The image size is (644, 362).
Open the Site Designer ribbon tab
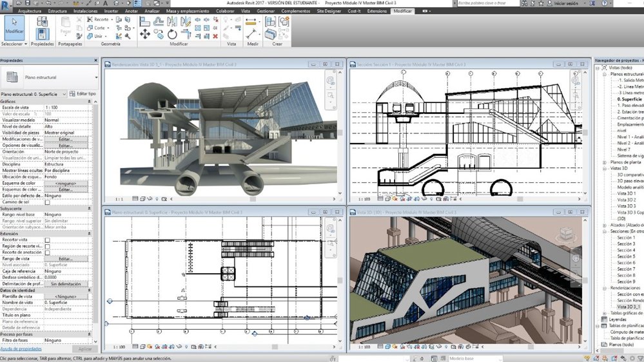329,11
